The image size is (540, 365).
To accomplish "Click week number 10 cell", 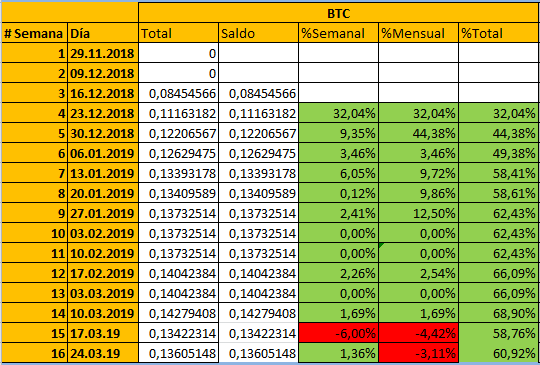I will 34,233.
